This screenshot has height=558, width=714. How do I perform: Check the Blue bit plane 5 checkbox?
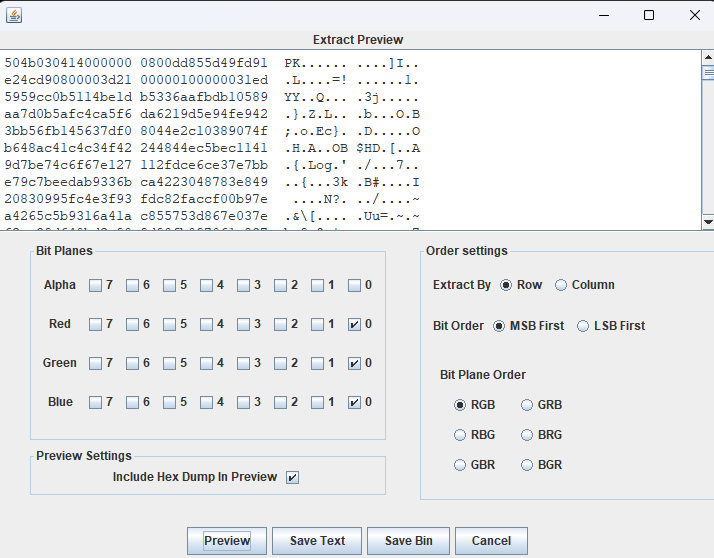point(169,403)
